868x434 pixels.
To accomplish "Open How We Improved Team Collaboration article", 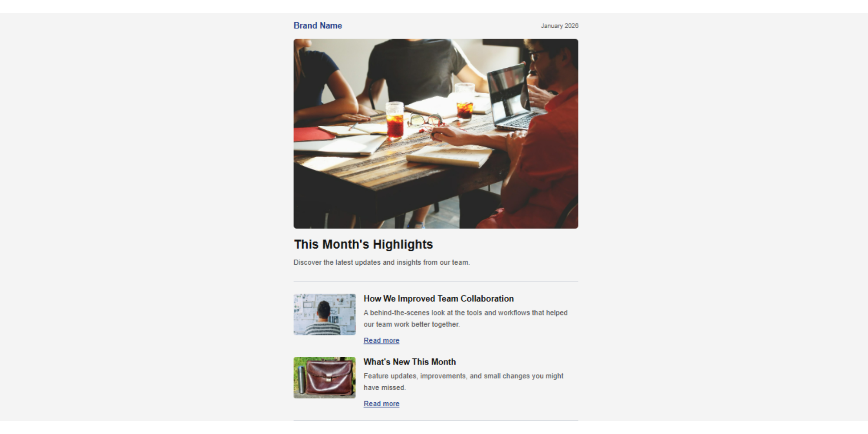I will click(438, 299).
